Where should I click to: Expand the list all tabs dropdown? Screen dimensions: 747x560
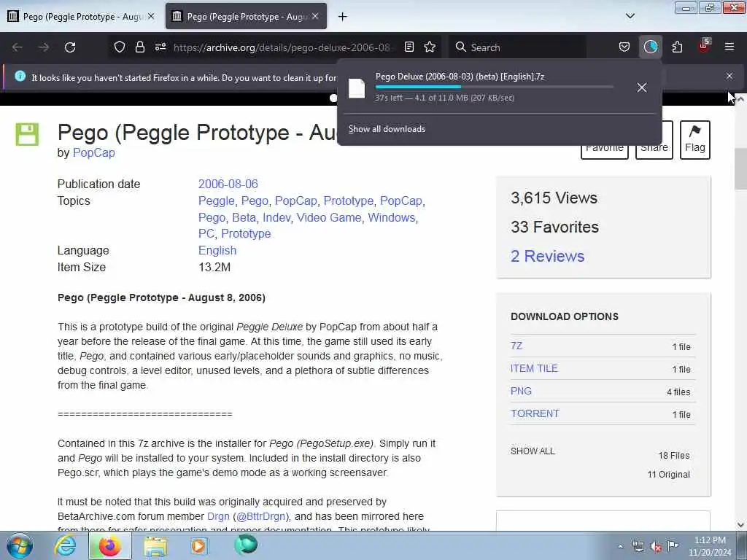pos(630,16)
